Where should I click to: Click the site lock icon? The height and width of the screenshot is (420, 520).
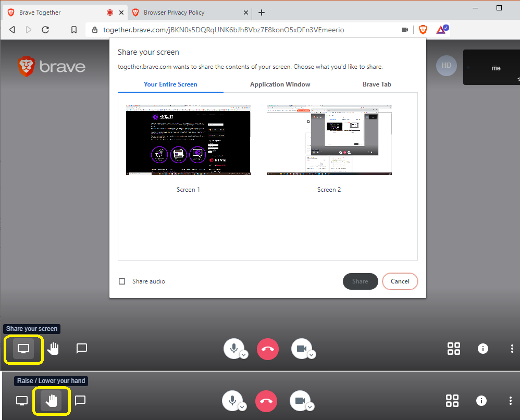pos(95,30)
